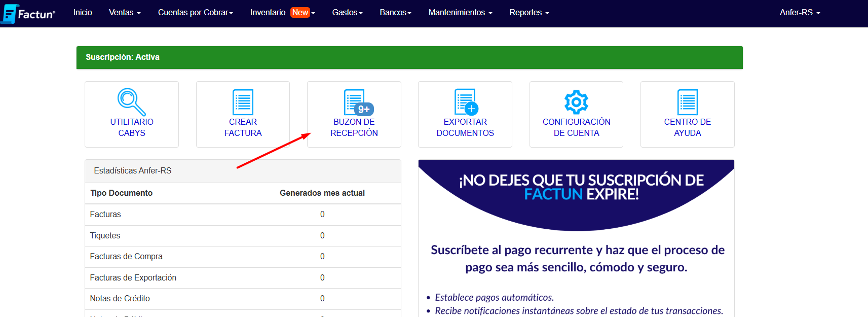
Task: Open the Inventario menu
Action: point(283,12)
